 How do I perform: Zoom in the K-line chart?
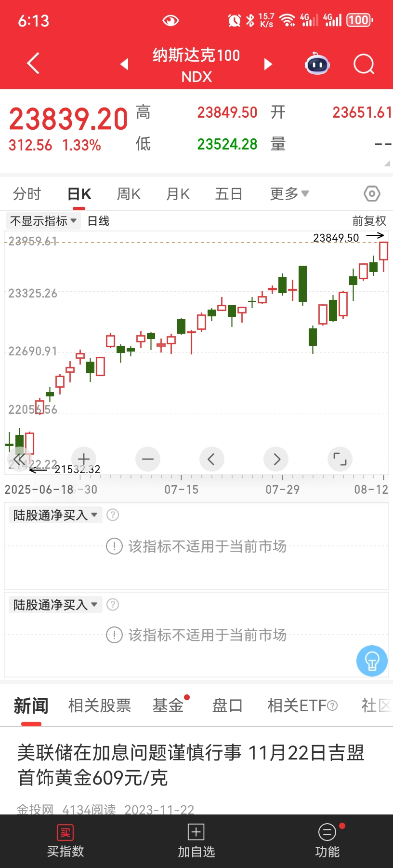(84, 459)
